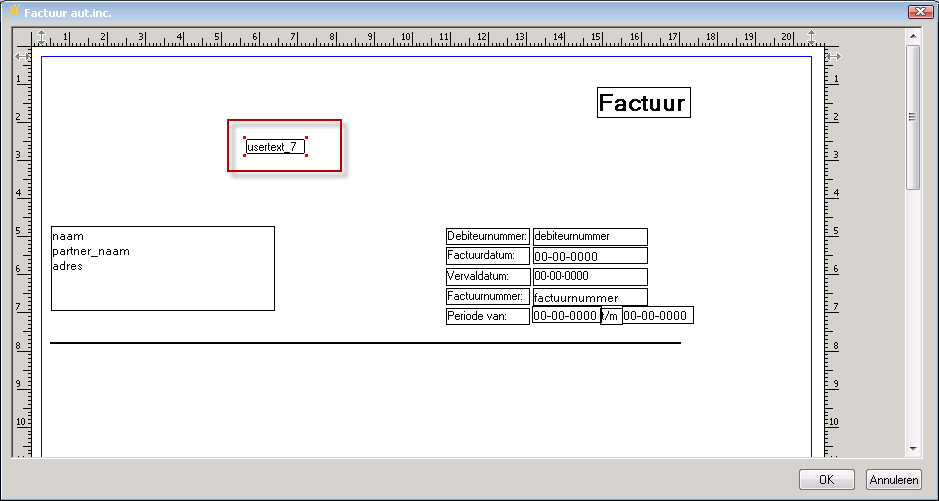This screenshot has width=939, height=501.
Task: Select the factuurnummer value field
Action: [x=589, y=297]
